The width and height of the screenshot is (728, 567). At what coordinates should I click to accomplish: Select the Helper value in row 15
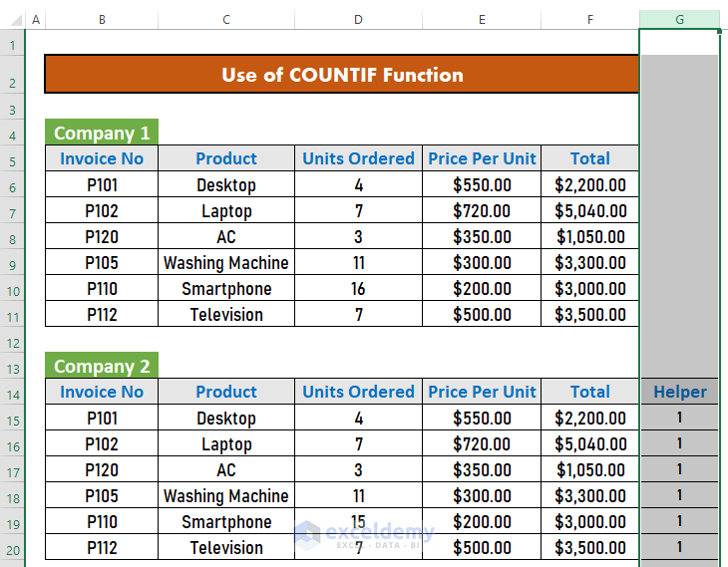click(x=679, y=419)
